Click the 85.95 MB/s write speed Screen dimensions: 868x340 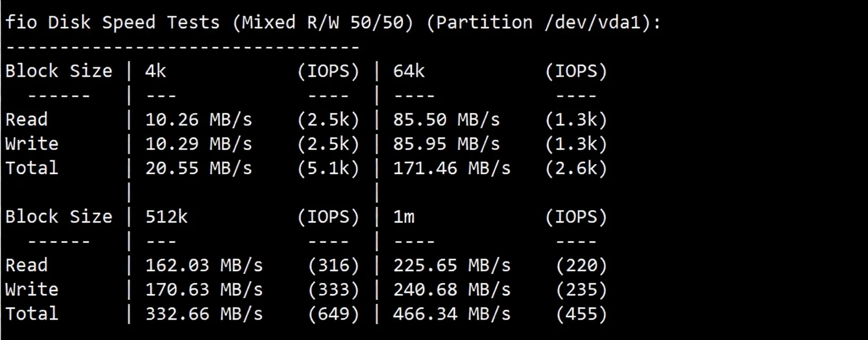coord(446,144)
